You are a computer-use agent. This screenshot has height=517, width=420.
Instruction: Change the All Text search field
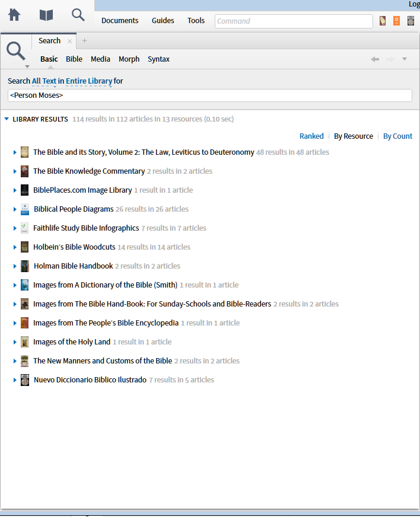[x=44, y=81]
